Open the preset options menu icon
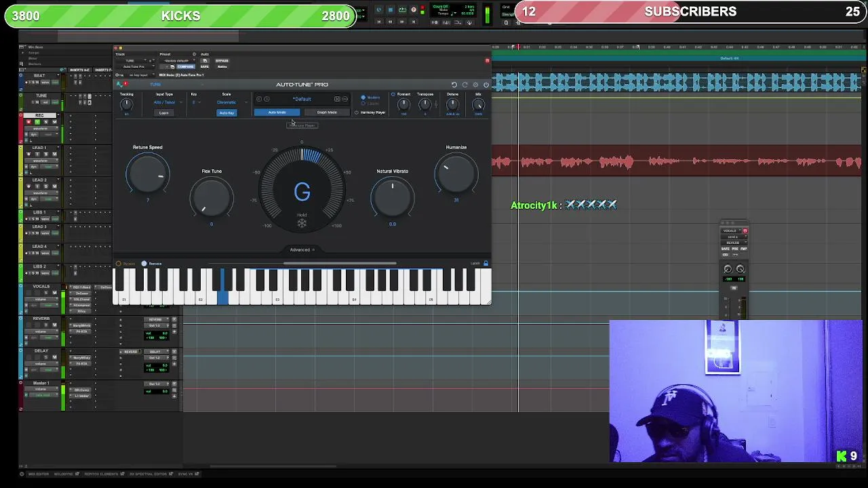Screen dimensions: 868x488 coord(344,99)
